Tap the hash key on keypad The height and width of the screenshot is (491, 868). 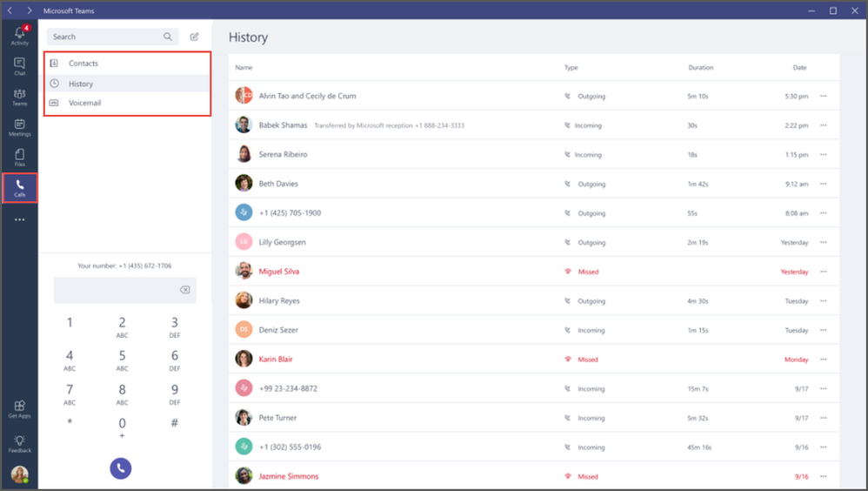(174, 423)
